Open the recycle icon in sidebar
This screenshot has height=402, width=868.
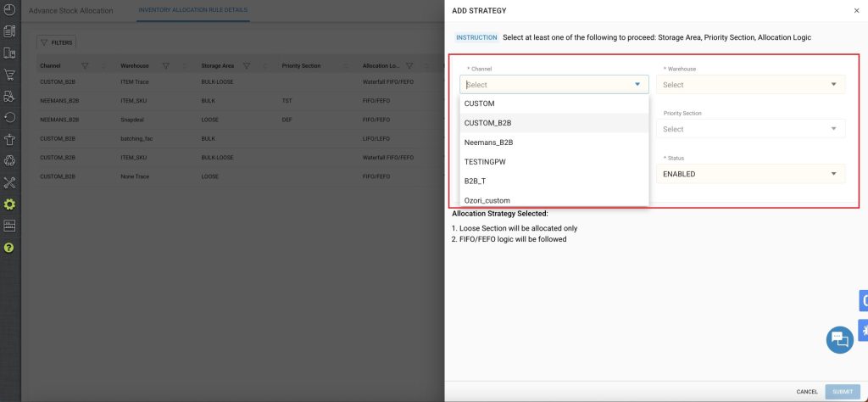[10, 160]
